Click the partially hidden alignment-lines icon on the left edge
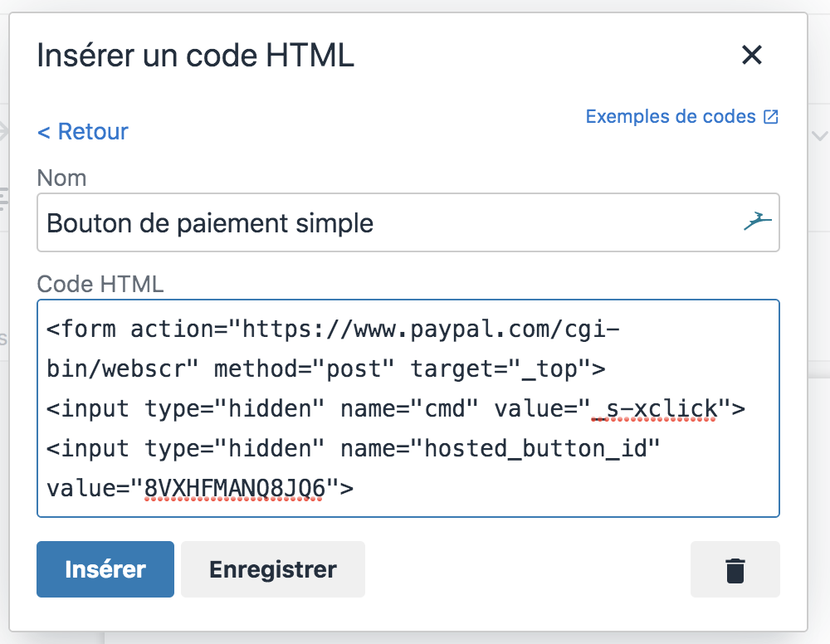The image size is (830, 644). click(3, 199)
